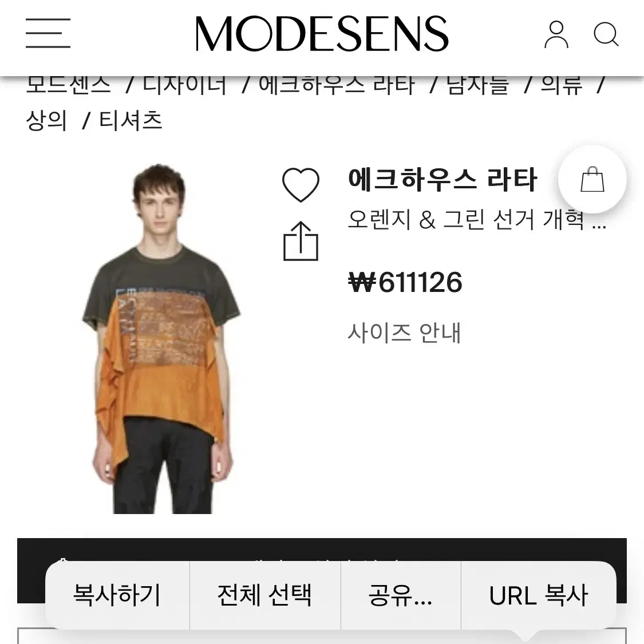This screenshot has height=644, width=644.
Task: Open the floating shopping bag button
Action: point(592,179)
